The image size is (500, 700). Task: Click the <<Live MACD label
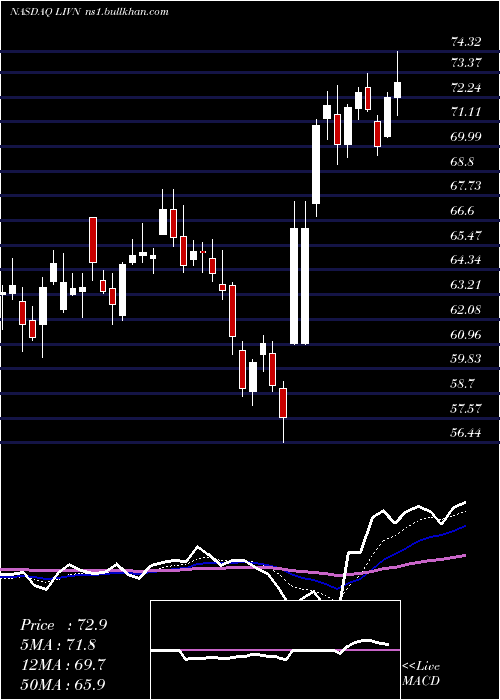pos(421,673)
